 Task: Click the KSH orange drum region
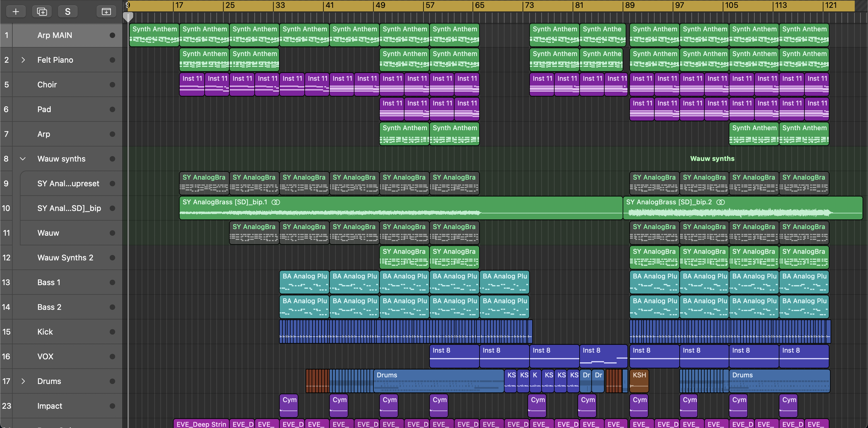pyautogui.click(x=639, y=381)
